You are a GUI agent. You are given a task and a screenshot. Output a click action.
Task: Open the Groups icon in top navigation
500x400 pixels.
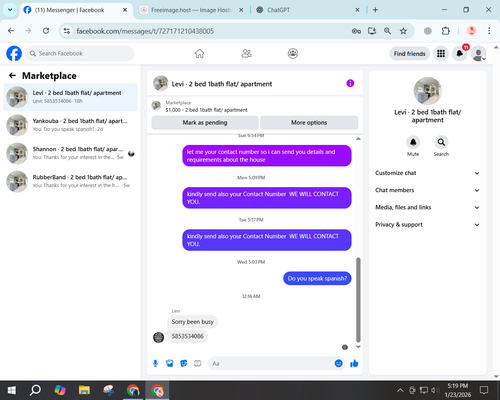point(293,53)
